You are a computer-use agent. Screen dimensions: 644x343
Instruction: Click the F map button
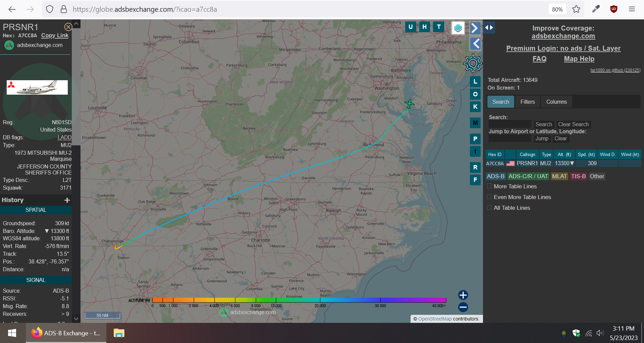[x=475, y=180]
